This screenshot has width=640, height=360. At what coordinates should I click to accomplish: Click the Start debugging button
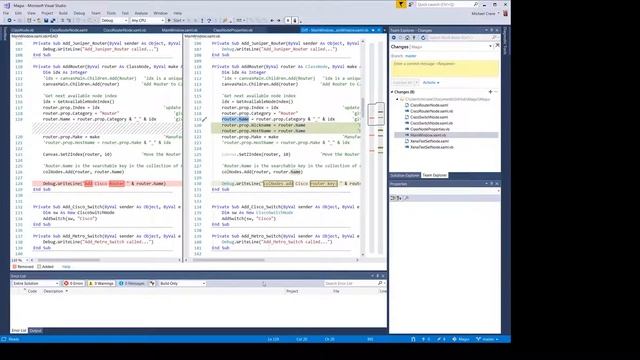(x=176, y=20)
